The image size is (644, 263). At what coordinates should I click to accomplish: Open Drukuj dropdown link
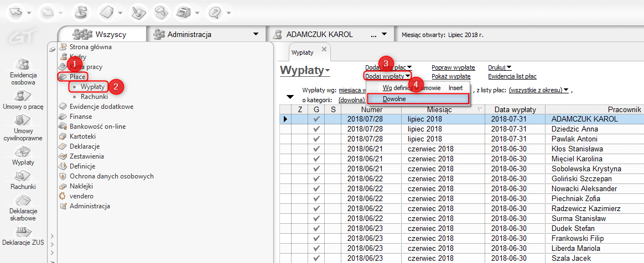click(500, 67)
